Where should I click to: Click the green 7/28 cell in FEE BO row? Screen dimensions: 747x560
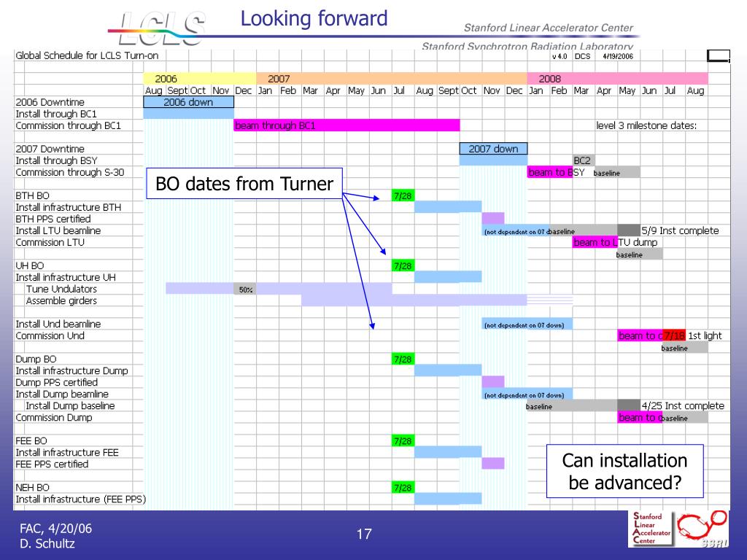(x=403, y=441)
